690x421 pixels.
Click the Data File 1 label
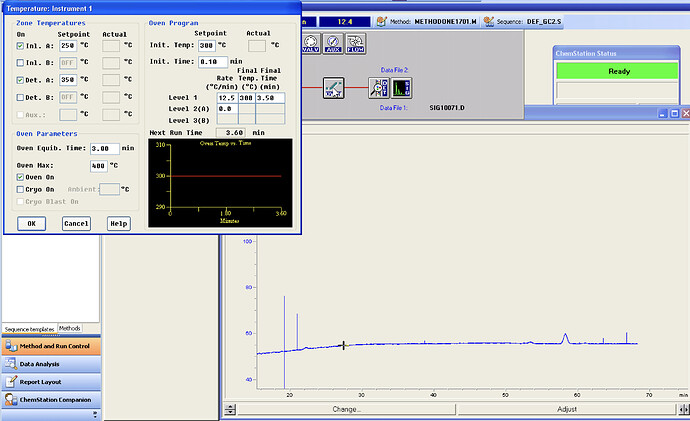(393, 108)
